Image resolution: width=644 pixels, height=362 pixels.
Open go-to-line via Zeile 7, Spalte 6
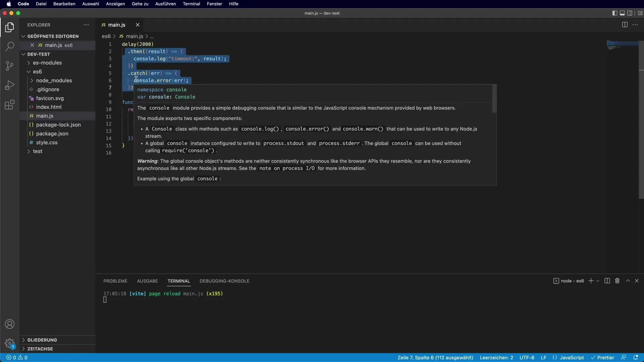[435, 358]
